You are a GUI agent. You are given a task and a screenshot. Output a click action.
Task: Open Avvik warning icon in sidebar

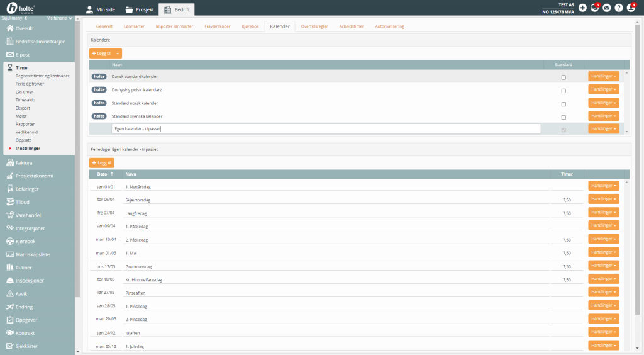tap(9, 293)
